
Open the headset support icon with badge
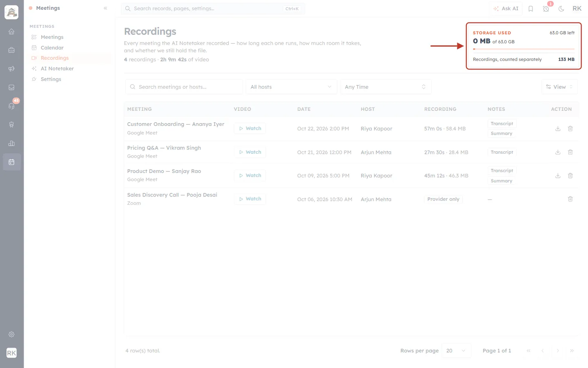click(11, 106)
